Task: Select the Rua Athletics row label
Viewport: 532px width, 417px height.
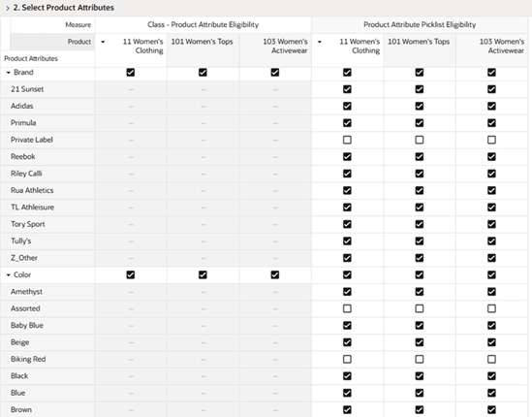Action: point(32,190)
